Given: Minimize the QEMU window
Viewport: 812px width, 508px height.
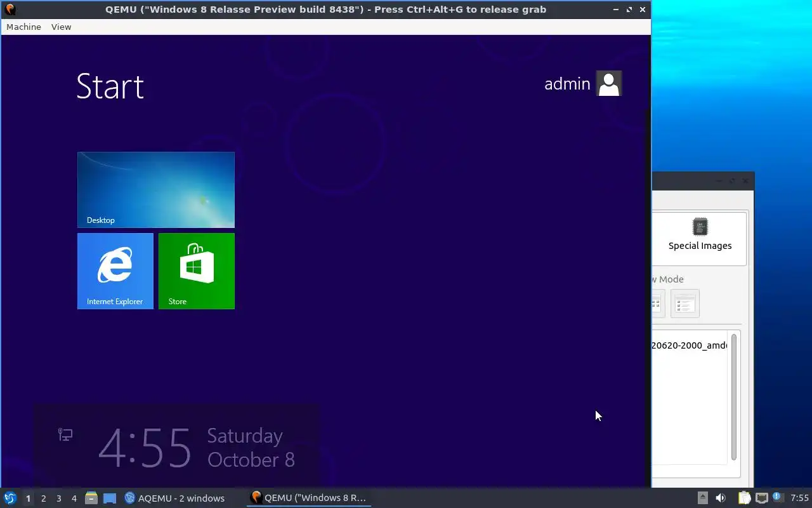Looking at the screenshot, I should coord(616,10).
